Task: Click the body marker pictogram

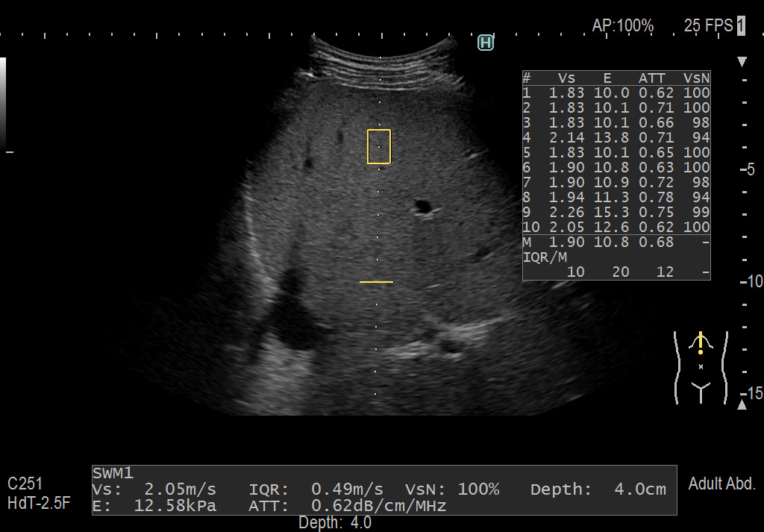Action: (700, 366)
